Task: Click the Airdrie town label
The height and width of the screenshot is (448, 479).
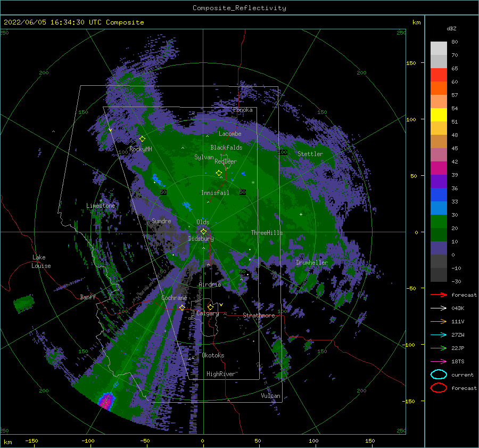Action: 210,284
